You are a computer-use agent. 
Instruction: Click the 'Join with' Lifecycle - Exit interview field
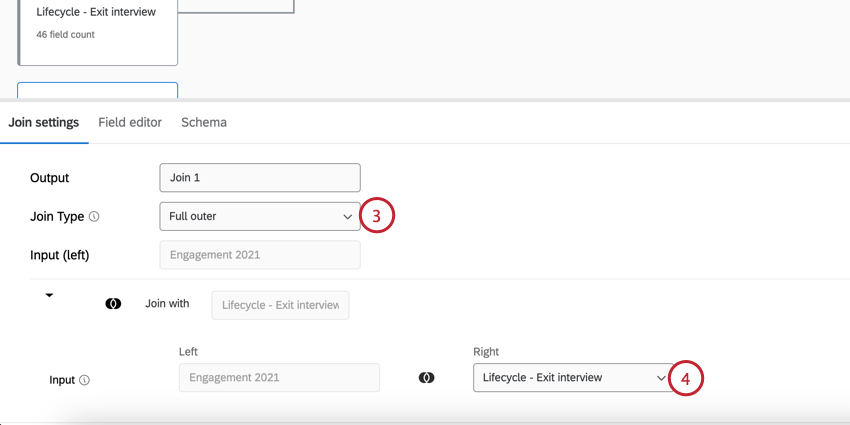tap(280, 305)
